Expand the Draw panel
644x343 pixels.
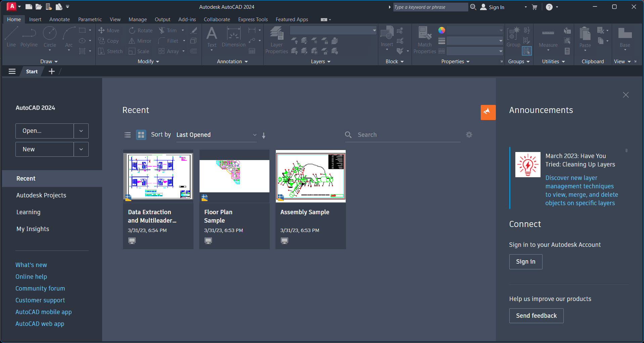(x=49, y=62)
